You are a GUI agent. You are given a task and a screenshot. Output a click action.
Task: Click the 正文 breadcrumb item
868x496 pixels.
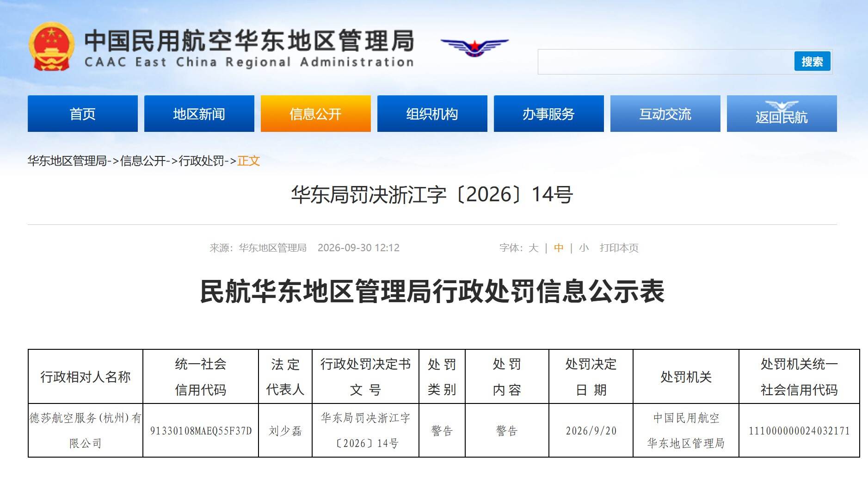pos(249,161)
